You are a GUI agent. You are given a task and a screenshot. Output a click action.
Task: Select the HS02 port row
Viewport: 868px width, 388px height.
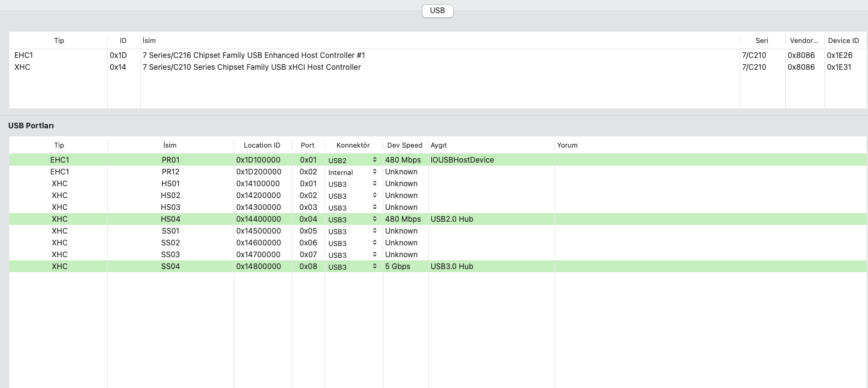170,196
